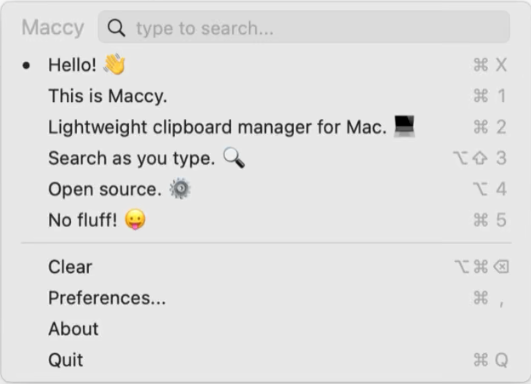Image resolution: width=531 pixels, height=384 pixels.
Task: Select the 'No fluff!' history entry
Action: point(266,220)
